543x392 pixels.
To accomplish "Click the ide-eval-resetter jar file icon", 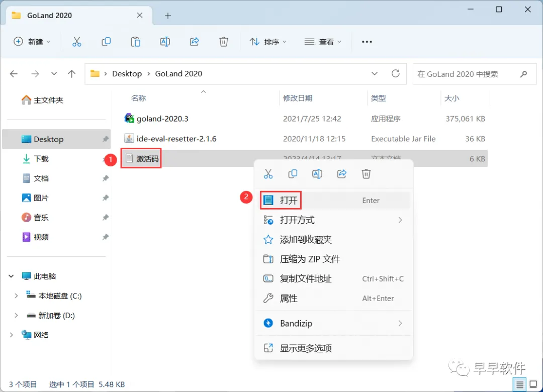I will point(129,139).
